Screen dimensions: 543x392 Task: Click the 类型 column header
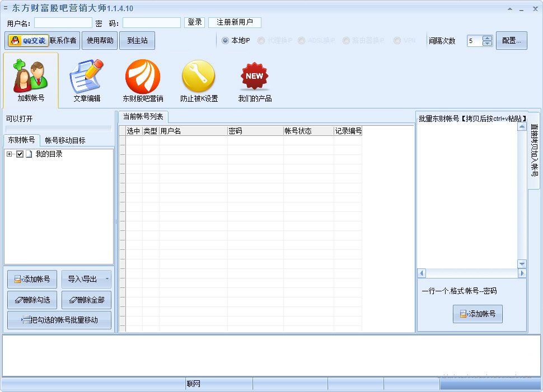coord(150,131)
